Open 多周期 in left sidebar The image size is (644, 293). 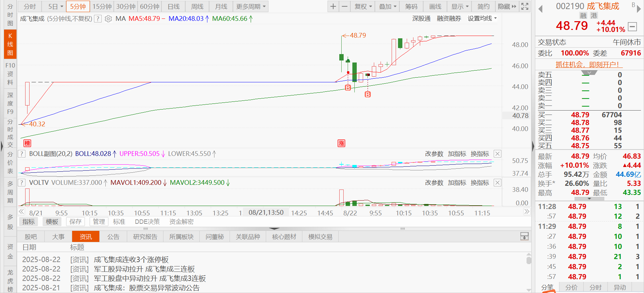tap(10, 192)
